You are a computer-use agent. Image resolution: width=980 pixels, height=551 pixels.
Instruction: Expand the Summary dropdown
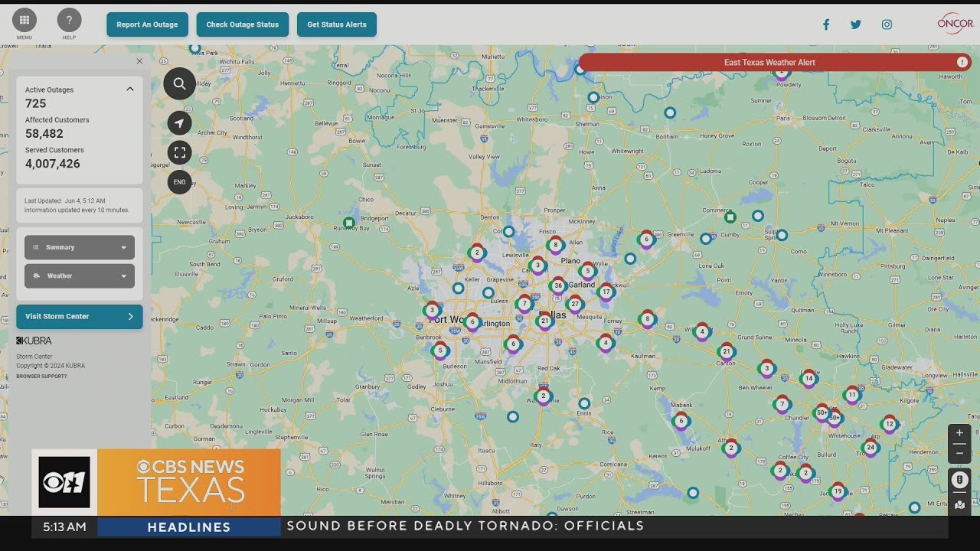tap(80, 247)
